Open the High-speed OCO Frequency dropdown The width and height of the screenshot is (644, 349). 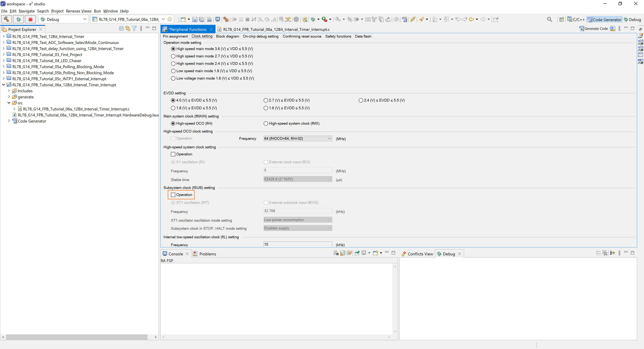click(x=298, y=138)
